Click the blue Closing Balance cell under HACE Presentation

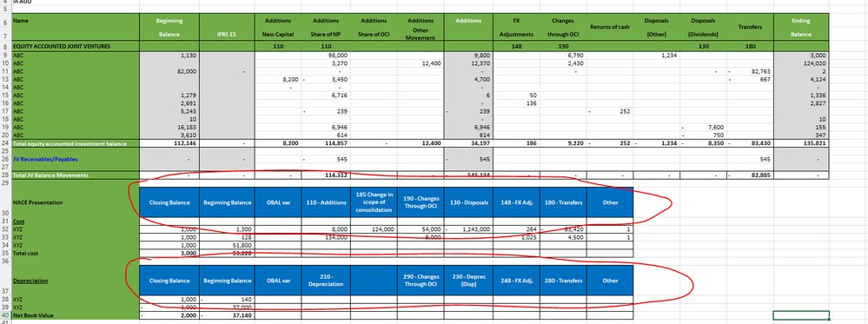click(170, 202)
